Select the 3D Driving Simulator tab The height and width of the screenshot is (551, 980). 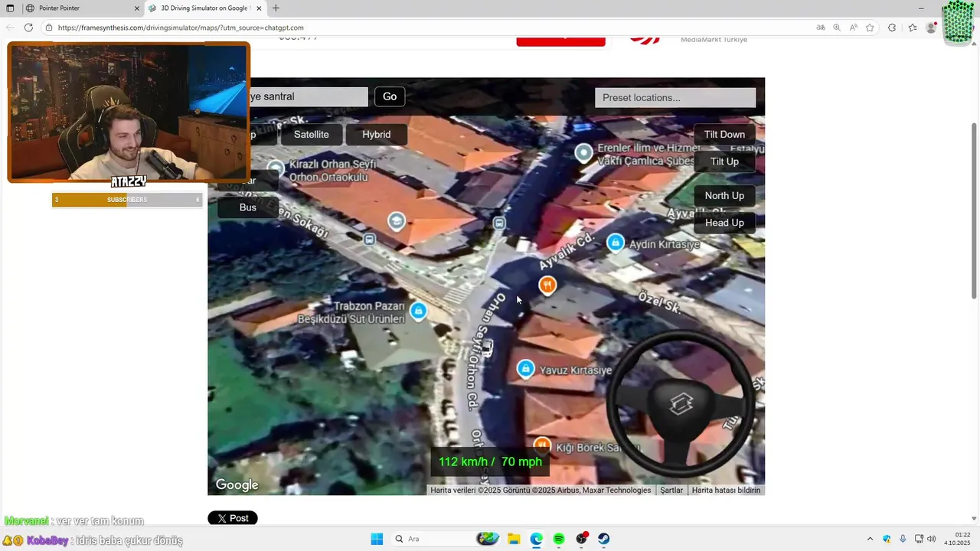[x=204, y=8]
